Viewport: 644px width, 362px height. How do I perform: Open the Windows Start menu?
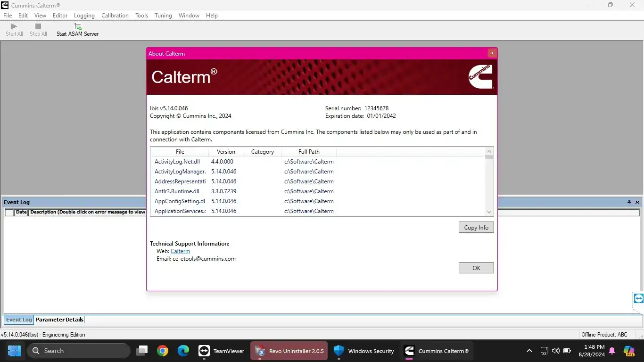click(x=14, y=351)
